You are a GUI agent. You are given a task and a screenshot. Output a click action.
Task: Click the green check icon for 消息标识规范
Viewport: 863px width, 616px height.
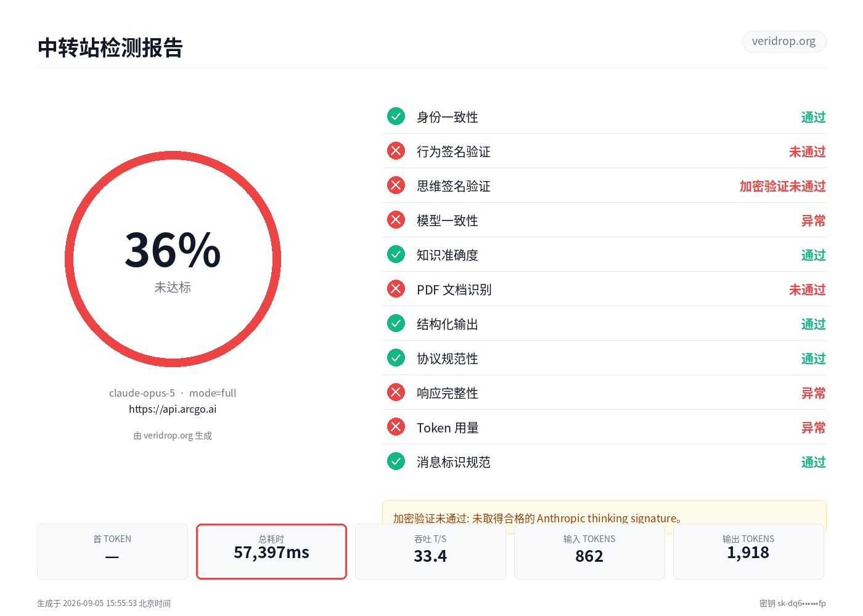[x=396, y=461]
